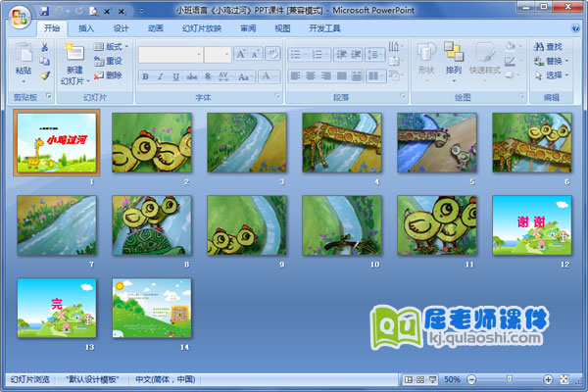
Task: Click Reset (重设) slide button
Action: (x=108, y=61)
